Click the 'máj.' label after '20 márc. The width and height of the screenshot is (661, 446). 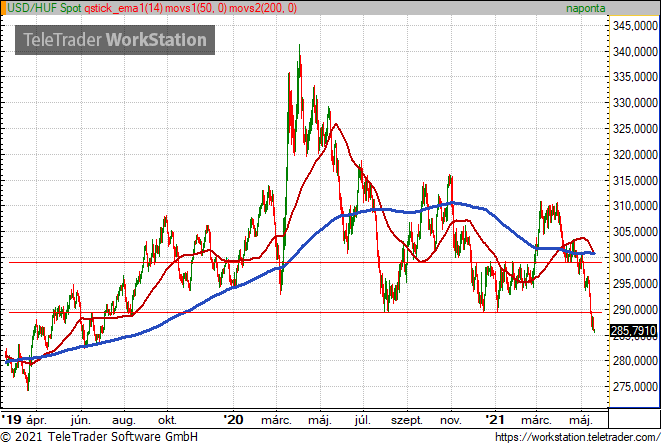point(320,421)
